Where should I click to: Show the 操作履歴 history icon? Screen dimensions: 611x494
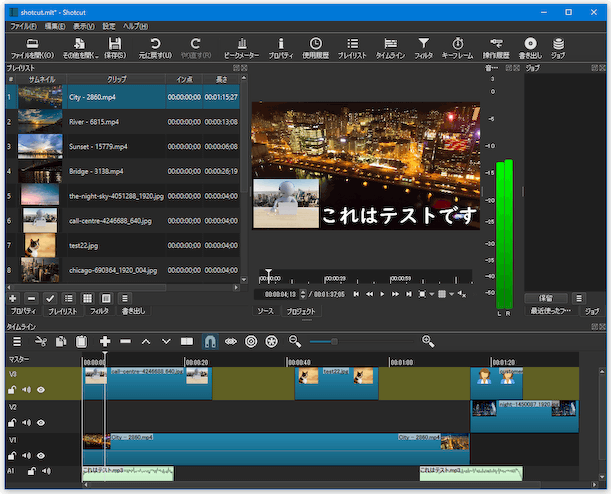pyautogui.click(x=496, y=48)
